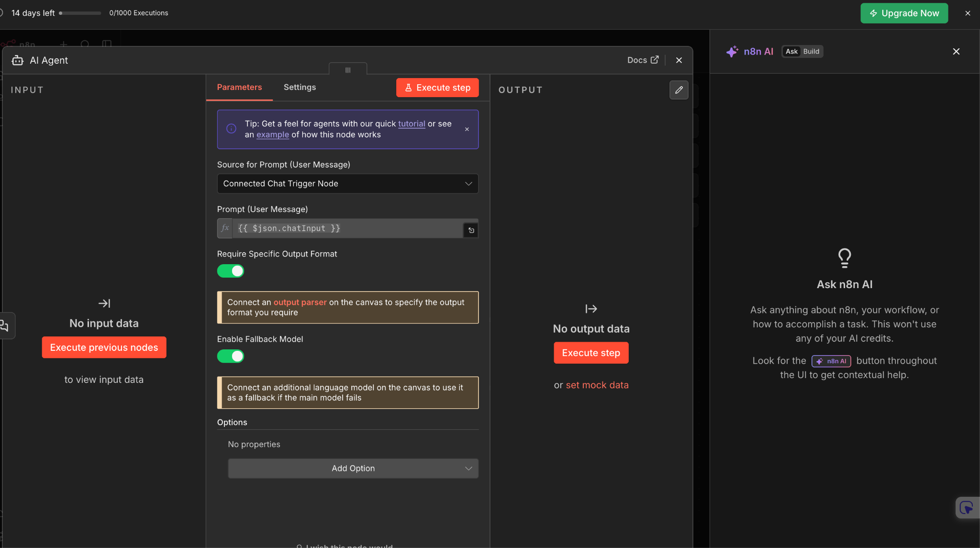Viewport: 980px width, 548px height.
Task: Click the fx expression icon in prompt field
Action: 225,228
